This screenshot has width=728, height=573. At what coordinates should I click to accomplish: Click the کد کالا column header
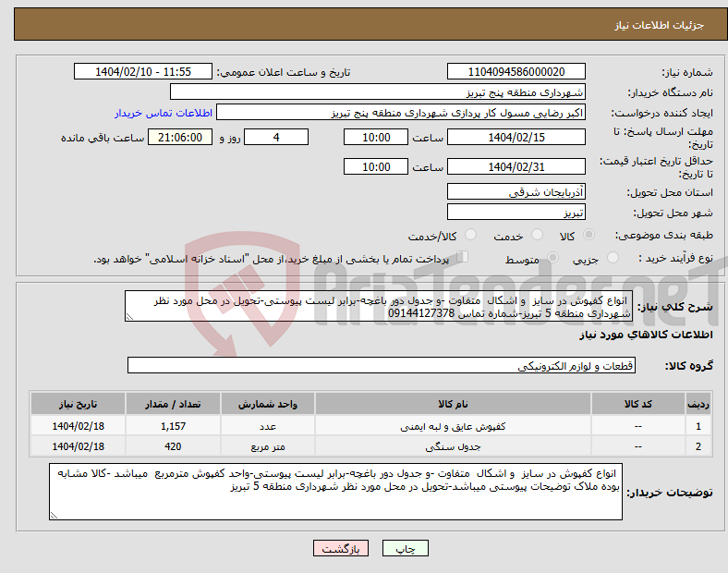click(x=638, y=404)
